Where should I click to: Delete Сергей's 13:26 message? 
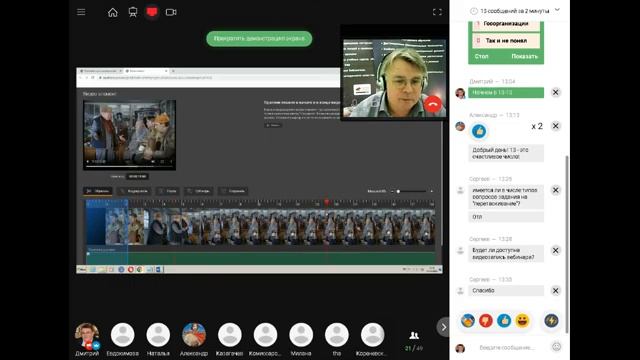point(556,190)
